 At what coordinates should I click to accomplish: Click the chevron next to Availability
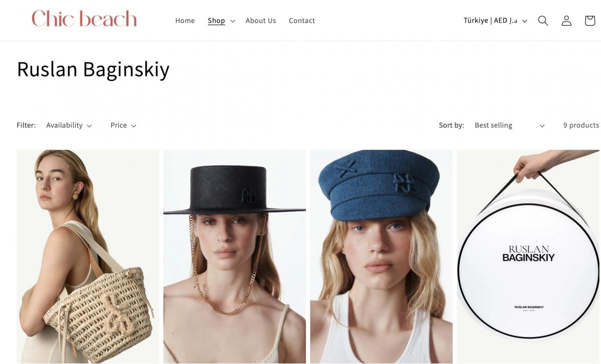(89, 126)
